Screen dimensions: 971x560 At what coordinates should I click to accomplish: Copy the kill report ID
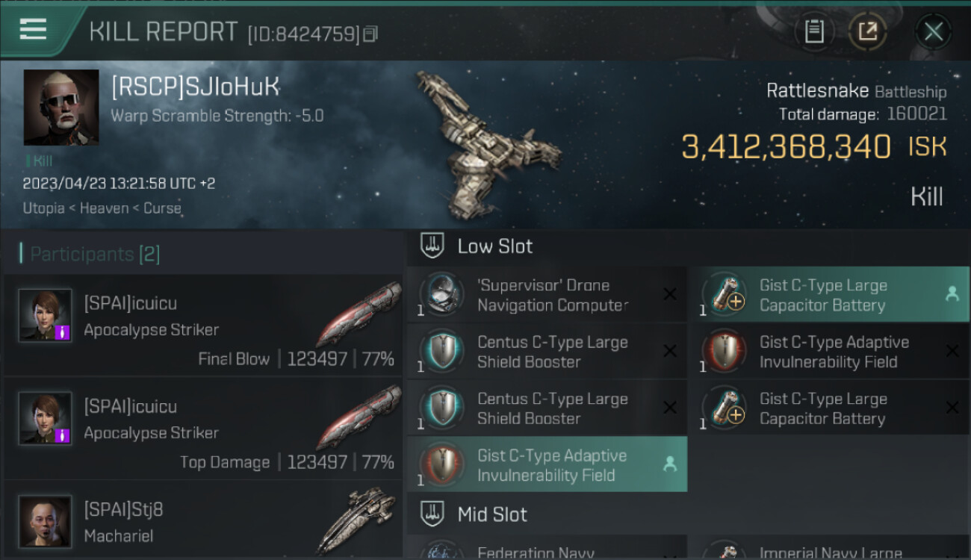(370, 34)
